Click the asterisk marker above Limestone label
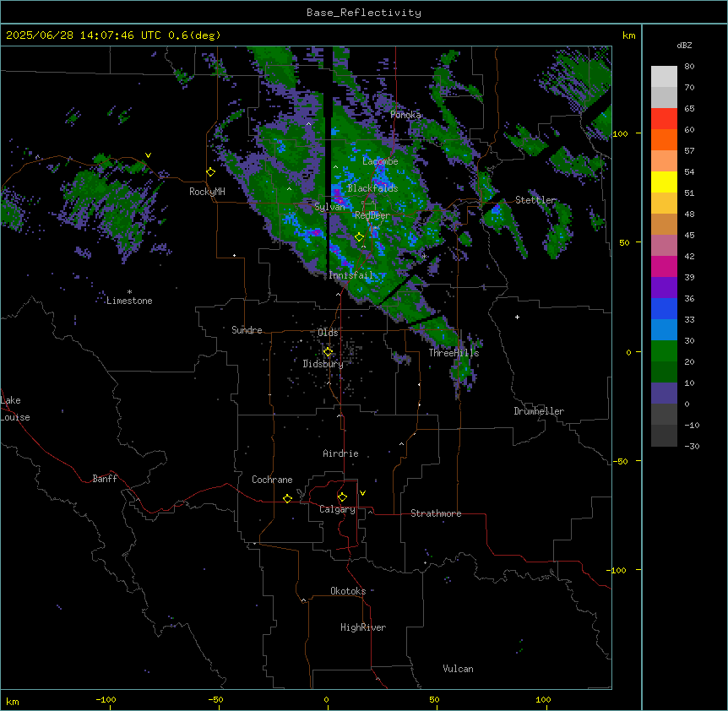Image resolution: width=728 pixels, height=711 pixels. 129,292
